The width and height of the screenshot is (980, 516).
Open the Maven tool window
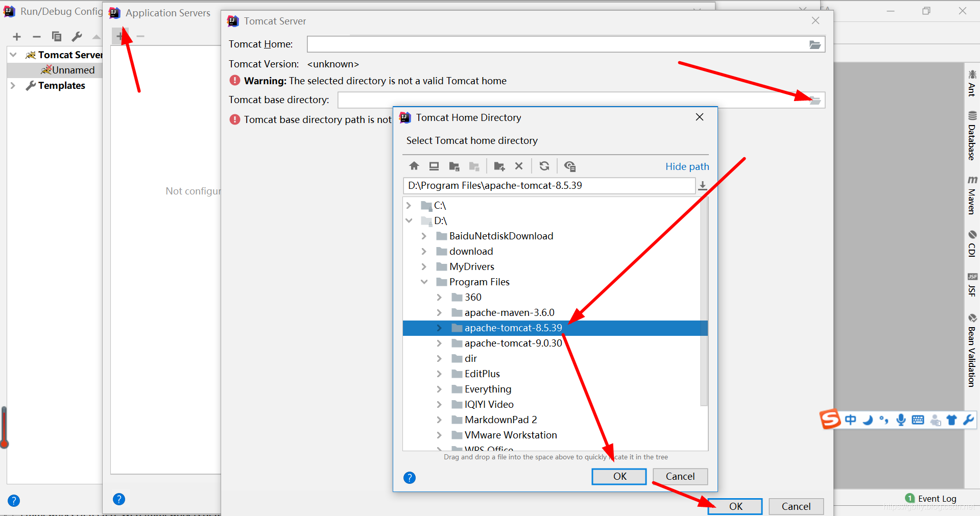[972, 195]
